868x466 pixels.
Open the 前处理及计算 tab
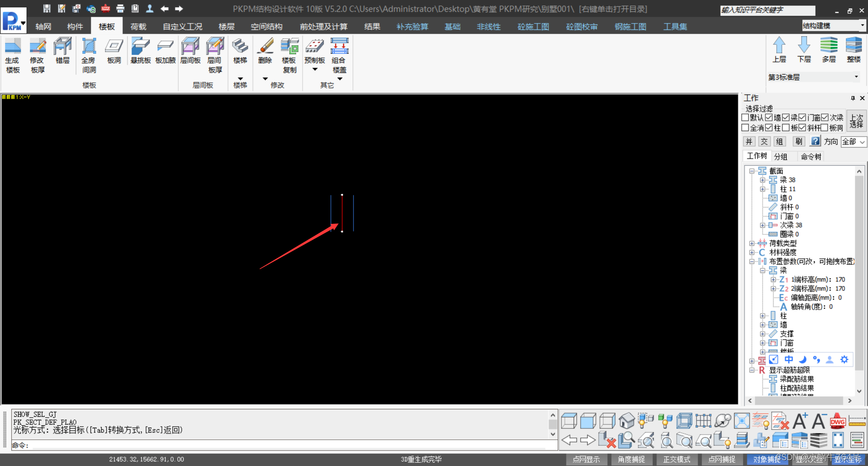tap(324, 27)
